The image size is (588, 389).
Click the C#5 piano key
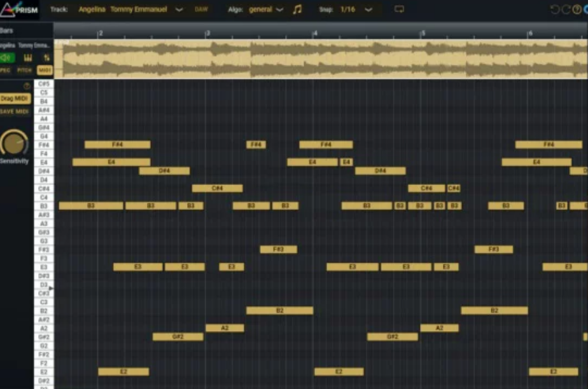coord(44,84)
